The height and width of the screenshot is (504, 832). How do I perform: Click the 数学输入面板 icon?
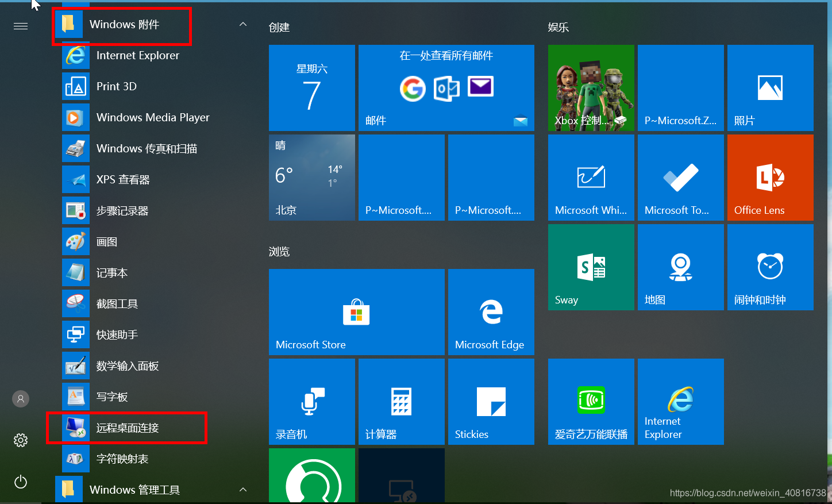(x=76, y=366)
